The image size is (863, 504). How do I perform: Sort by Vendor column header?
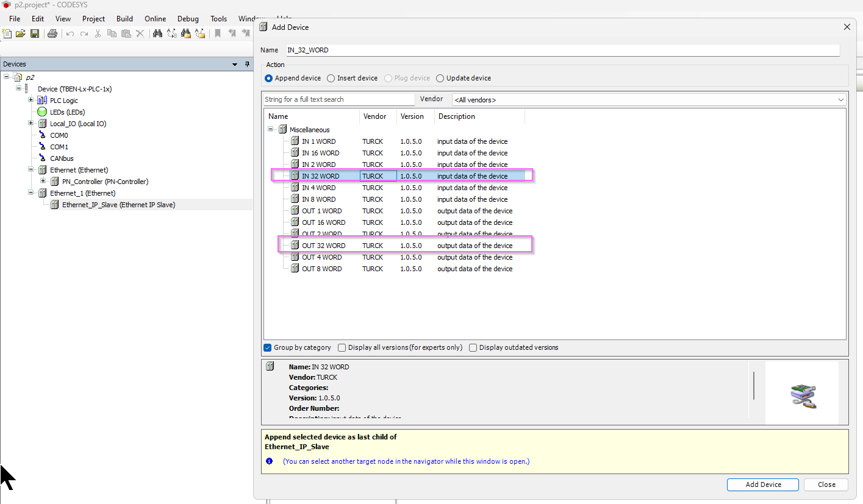click(x=378, y=116)
